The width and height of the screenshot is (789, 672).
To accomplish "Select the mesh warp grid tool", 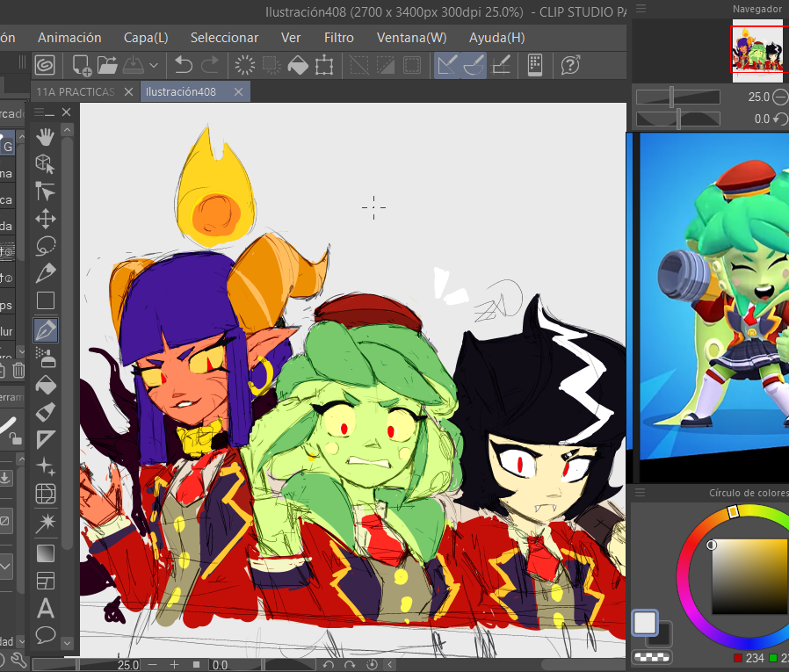I will (x=46, y=494).
